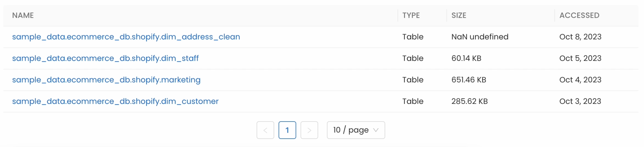Click the Table type cell for marketing row

(413, 80)
